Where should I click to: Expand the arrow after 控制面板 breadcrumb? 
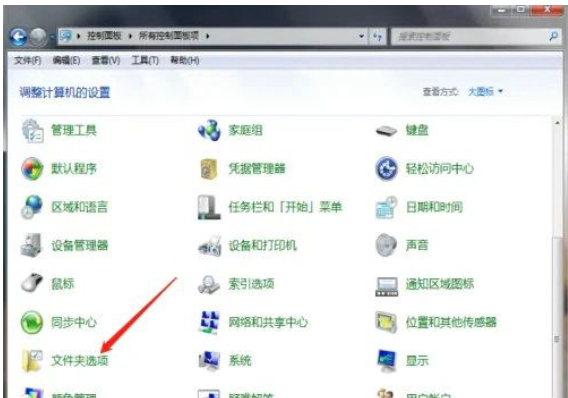130,36
